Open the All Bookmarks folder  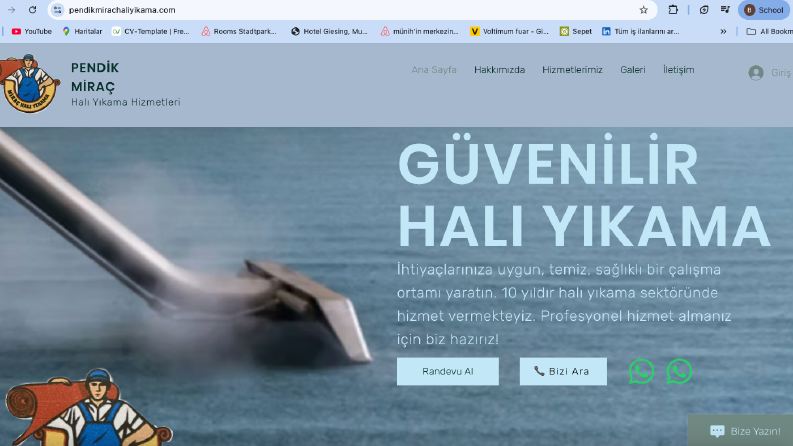click(x=769, y=31)
